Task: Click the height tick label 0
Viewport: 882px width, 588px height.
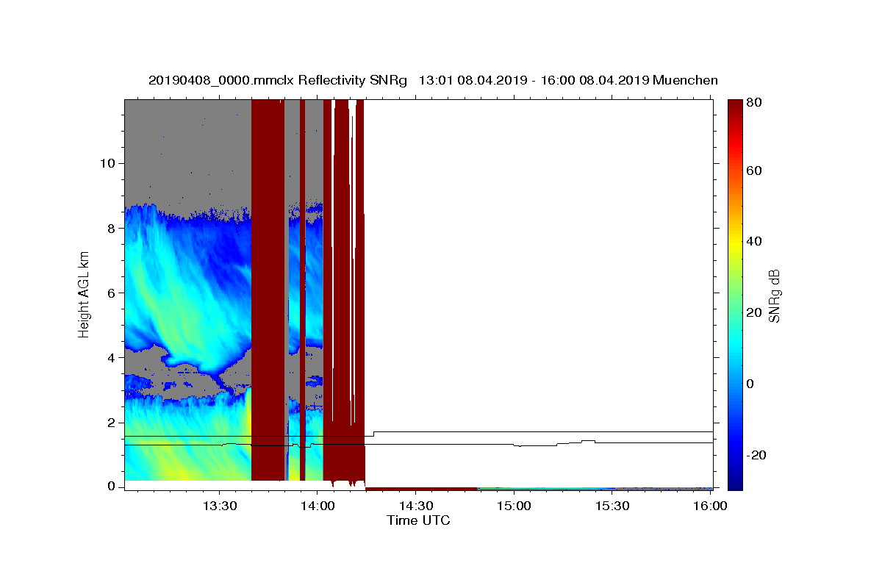Action: [x=110, y=487]
